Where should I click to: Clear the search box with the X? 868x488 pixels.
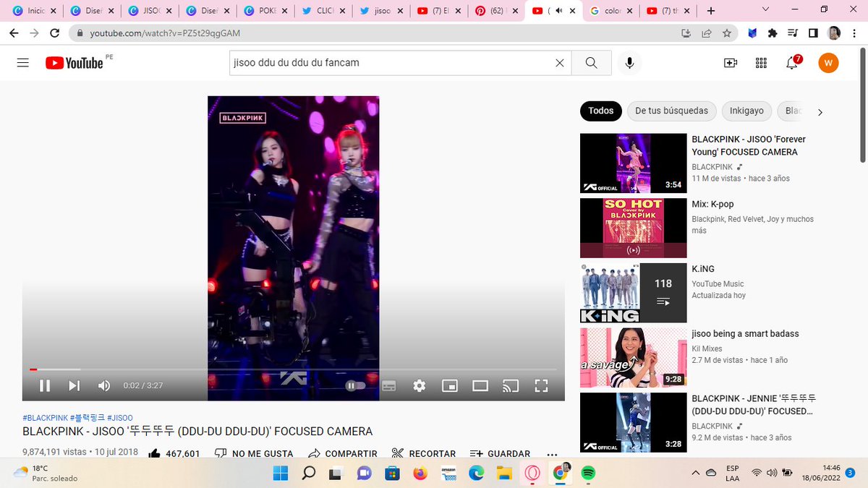560,63
